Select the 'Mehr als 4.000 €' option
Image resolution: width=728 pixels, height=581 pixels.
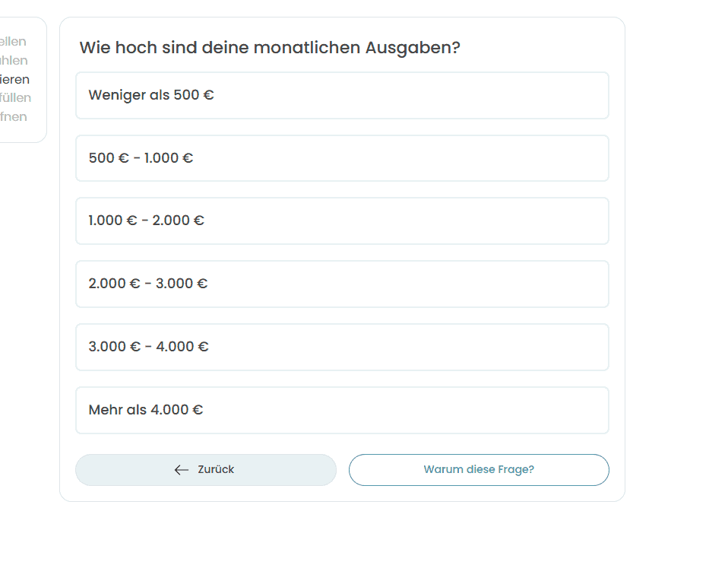[342, 410]
